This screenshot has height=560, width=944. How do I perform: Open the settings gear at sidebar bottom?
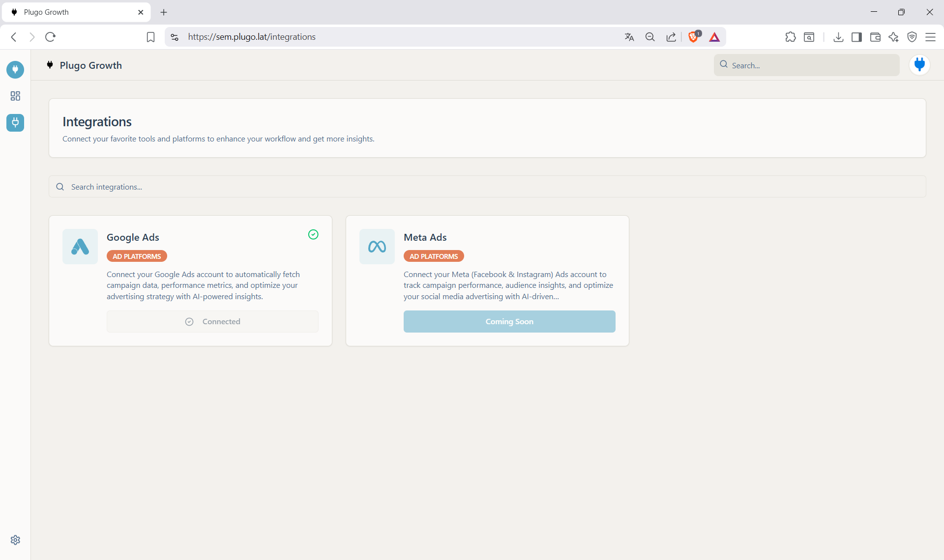click(x=15, y=540)
